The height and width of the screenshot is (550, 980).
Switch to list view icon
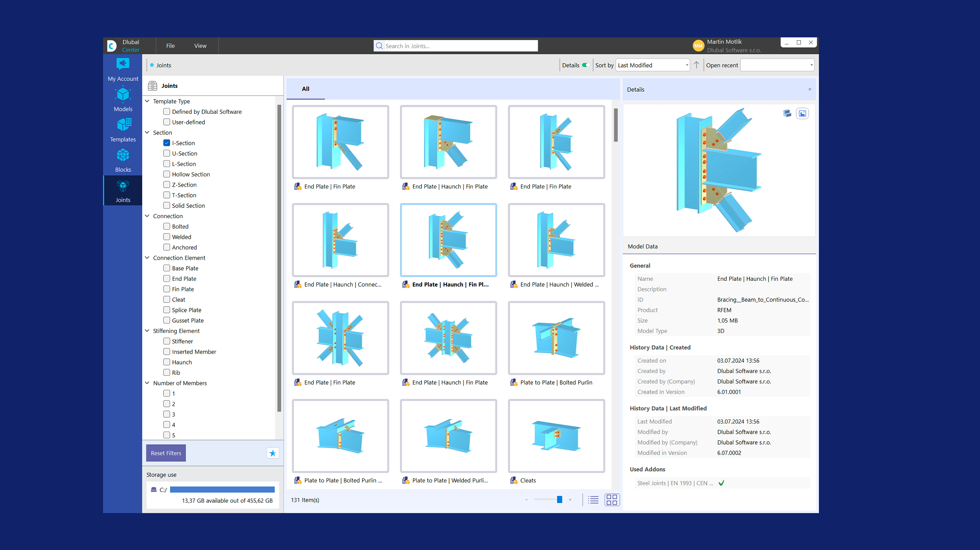tap(593, 500)
